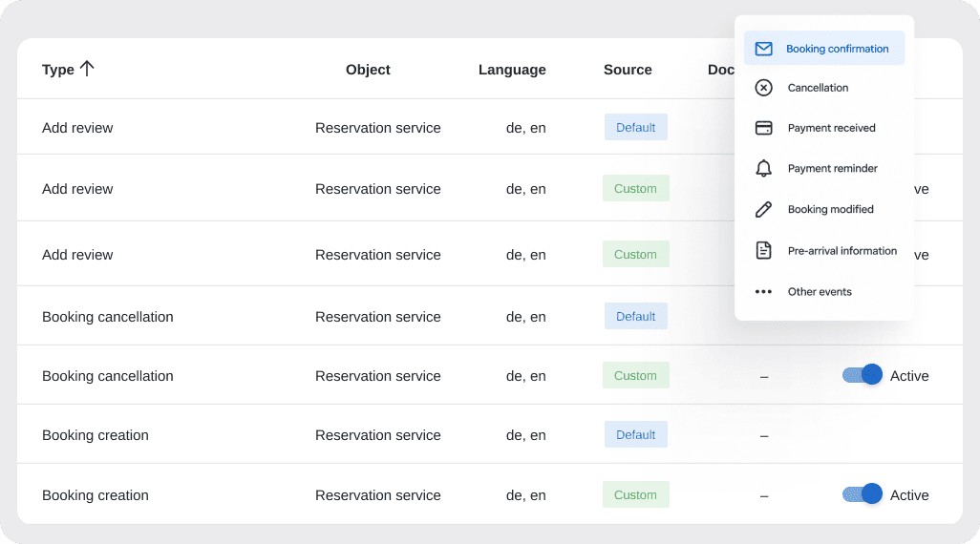Click the sort arrow next to Type

tap(87, 68)
